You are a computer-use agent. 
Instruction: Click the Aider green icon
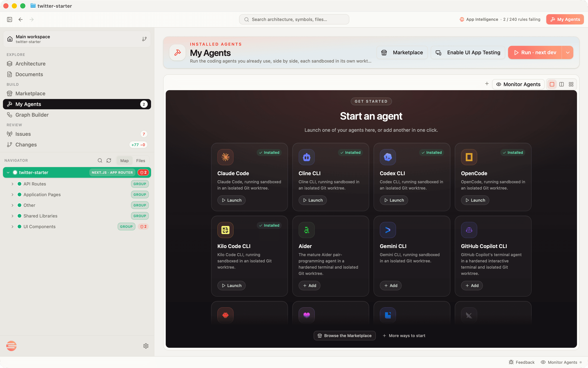click(306, 230)
